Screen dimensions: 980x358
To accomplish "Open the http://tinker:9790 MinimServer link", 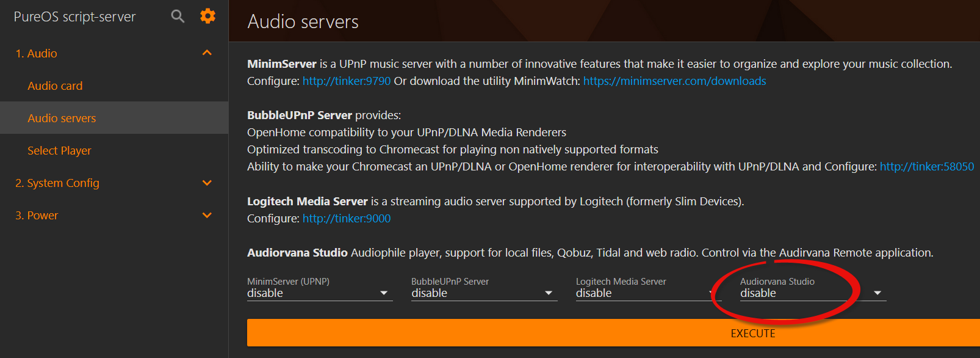I will pyautogui.click(x=347, y=81).
